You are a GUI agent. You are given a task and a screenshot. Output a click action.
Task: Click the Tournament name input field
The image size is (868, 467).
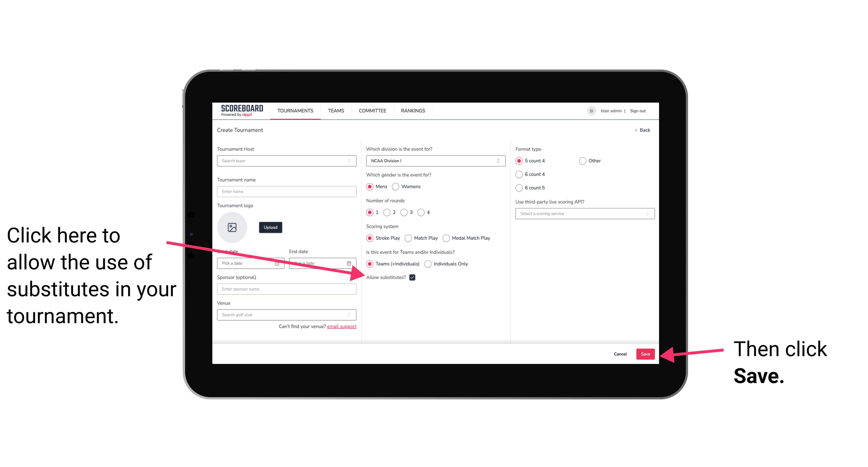tap(286, 191)
